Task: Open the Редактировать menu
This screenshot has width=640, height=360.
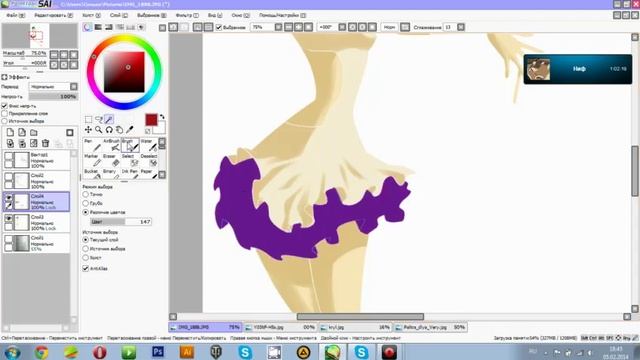Action: [53, 15]
